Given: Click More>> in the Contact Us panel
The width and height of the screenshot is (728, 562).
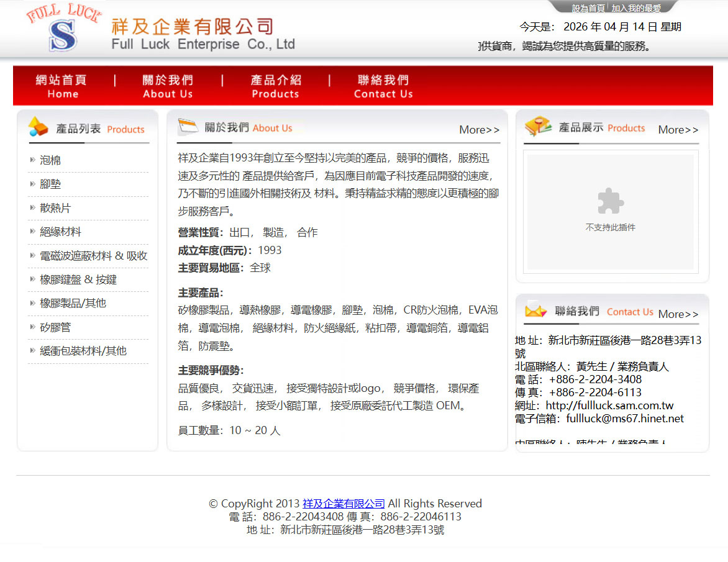Looking at the screenshot, I should [x=678, y=314].
